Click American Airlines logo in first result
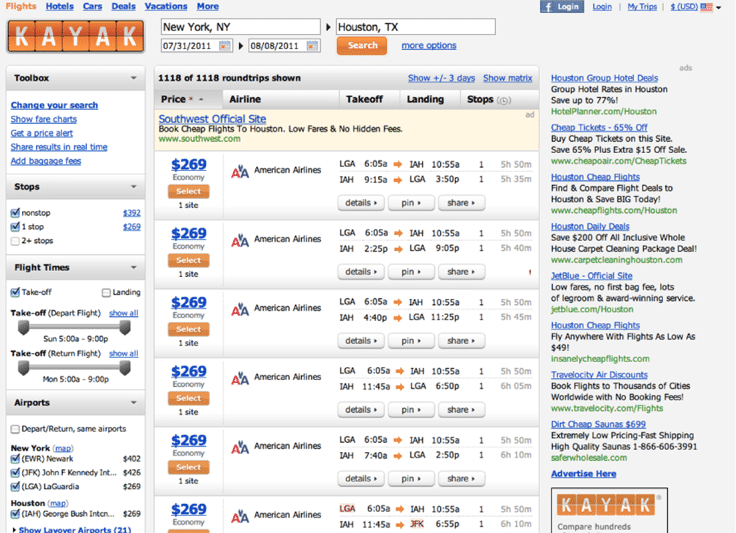 click(x=240, y=172)
